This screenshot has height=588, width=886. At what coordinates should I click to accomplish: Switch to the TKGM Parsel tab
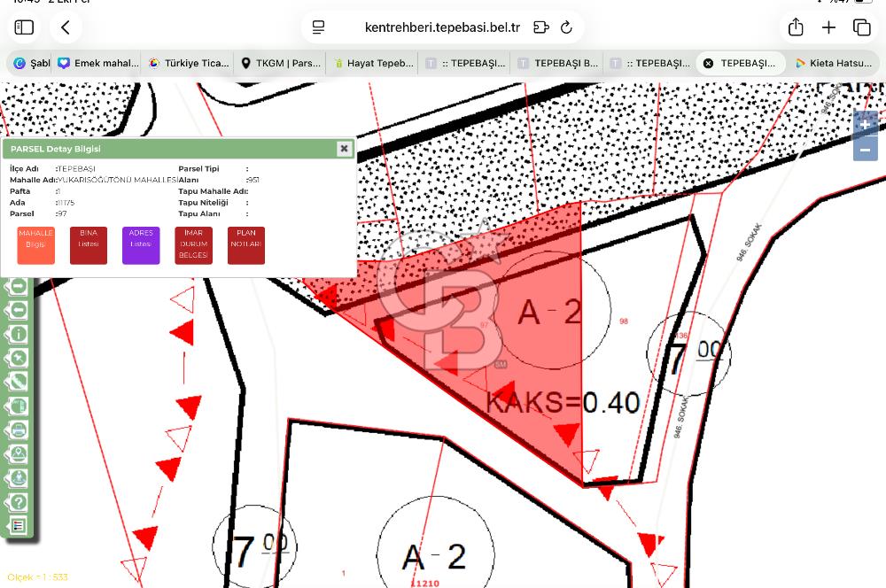coord(280,64)
